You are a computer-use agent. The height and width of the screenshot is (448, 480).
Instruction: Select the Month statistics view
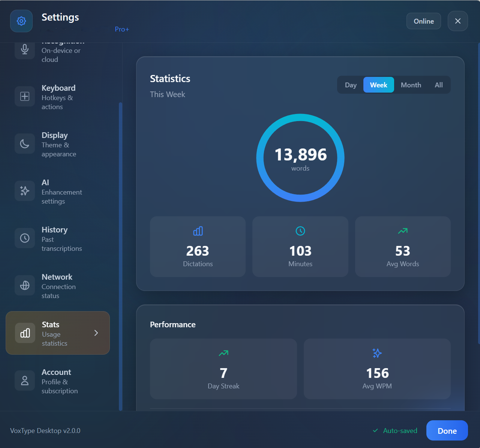pos(411,85)
